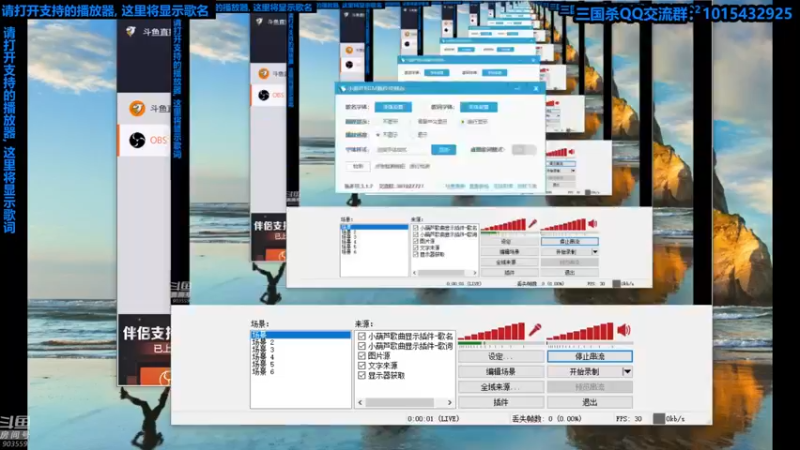Click the 退出 button in the large panel

pos(590,402)
